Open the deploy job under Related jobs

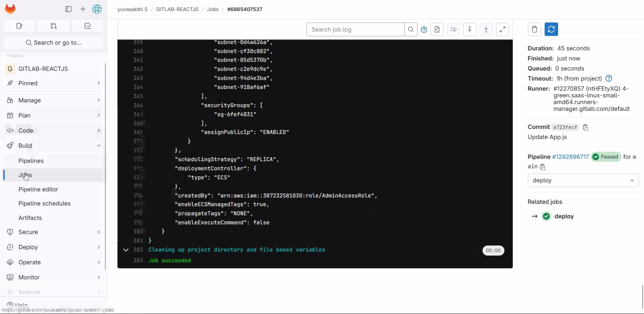point(564,216)
